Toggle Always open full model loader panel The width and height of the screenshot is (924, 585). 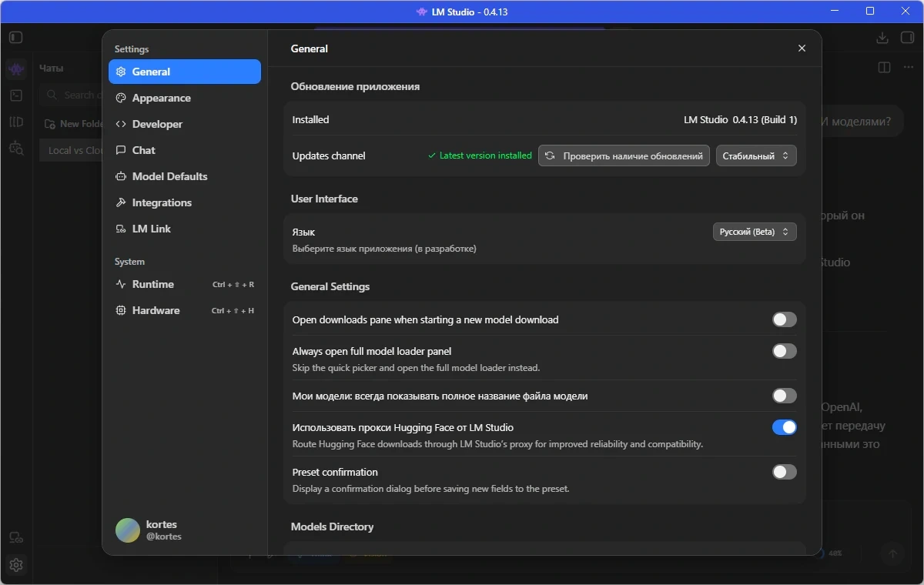tap(785, 351)
